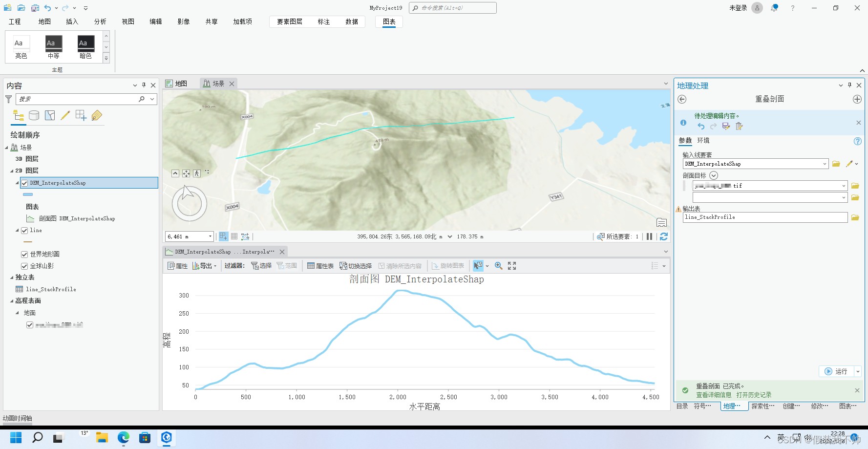This screenshot has width=868, height=449.
Task: Expand the profile chart to full screen
Action: (511, 265)
